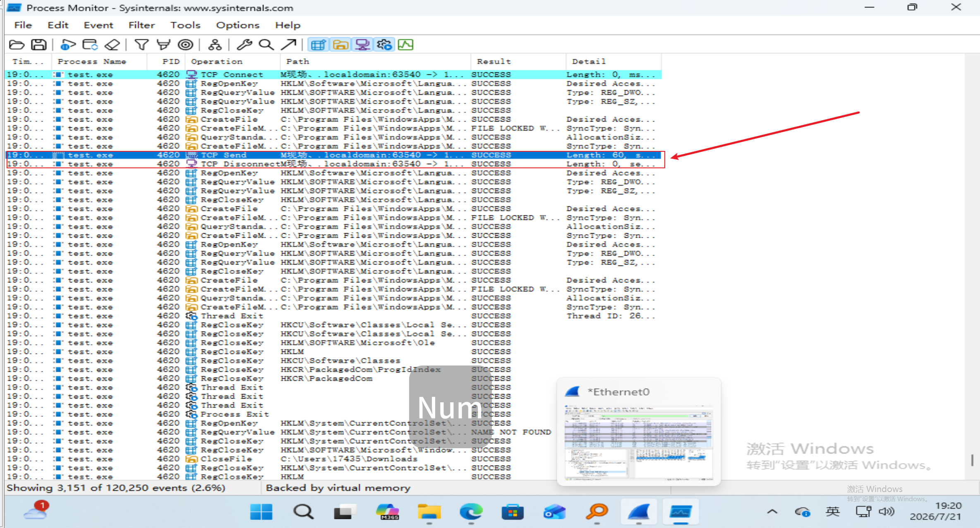
Task: Click the HKCU\Software\Classes path
Action: click(340, 361)
